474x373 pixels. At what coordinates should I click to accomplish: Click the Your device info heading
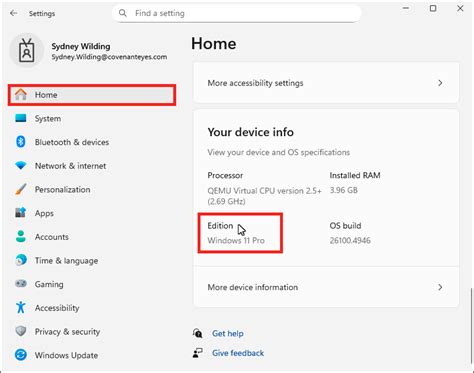[251, 132]
